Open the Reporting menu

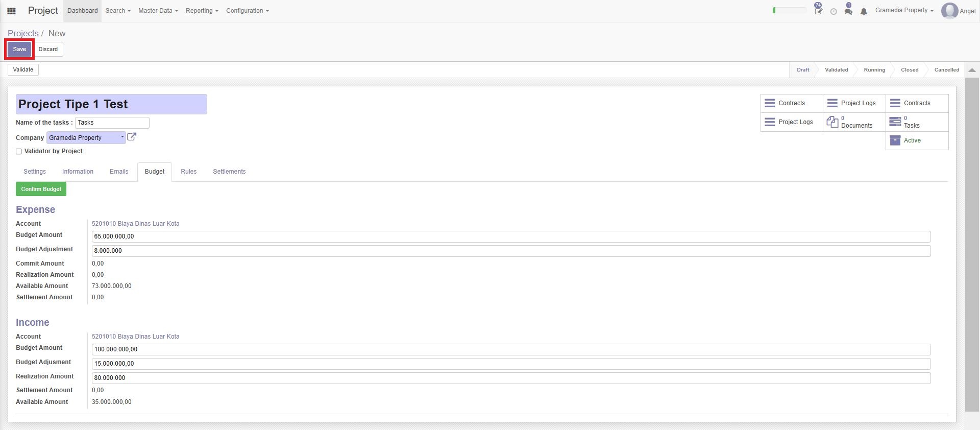[202, 11]
